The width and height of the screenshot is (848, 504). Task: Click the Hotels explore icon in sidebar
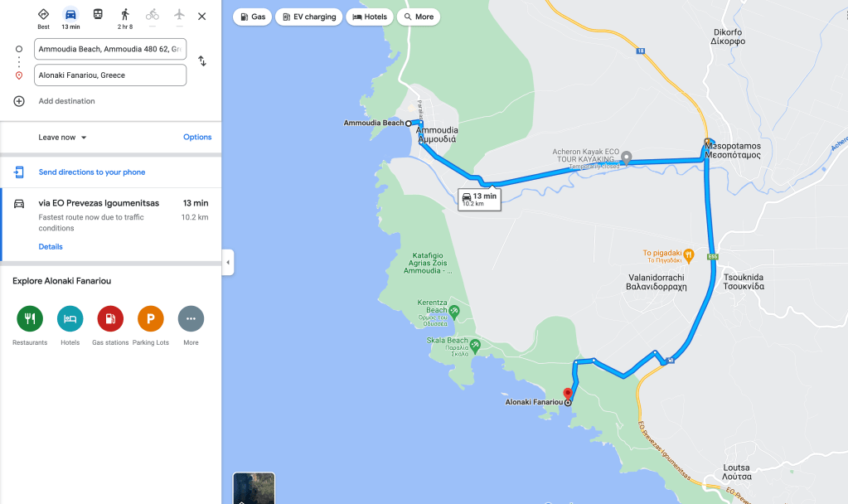[x=70, y=318]
